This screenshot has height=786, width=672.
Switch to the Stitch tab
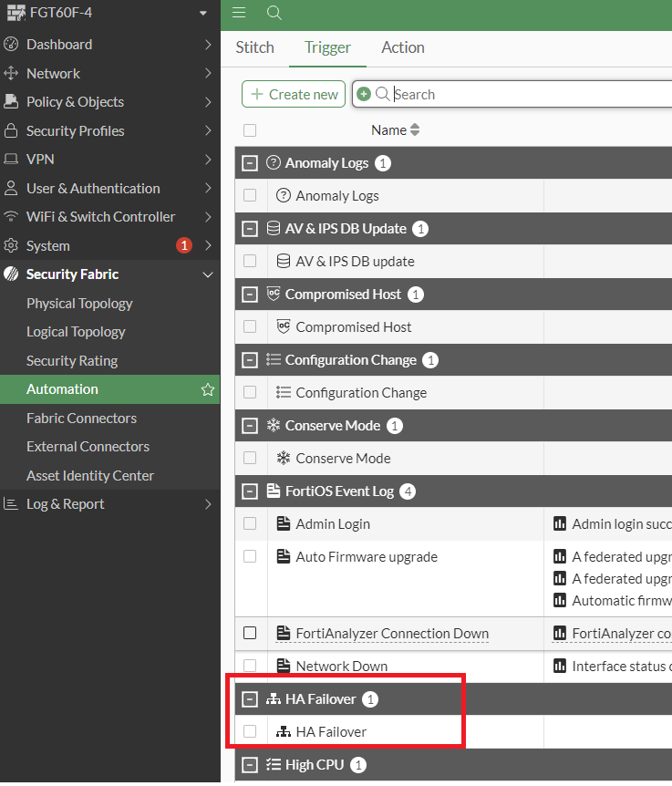(254, 47)
